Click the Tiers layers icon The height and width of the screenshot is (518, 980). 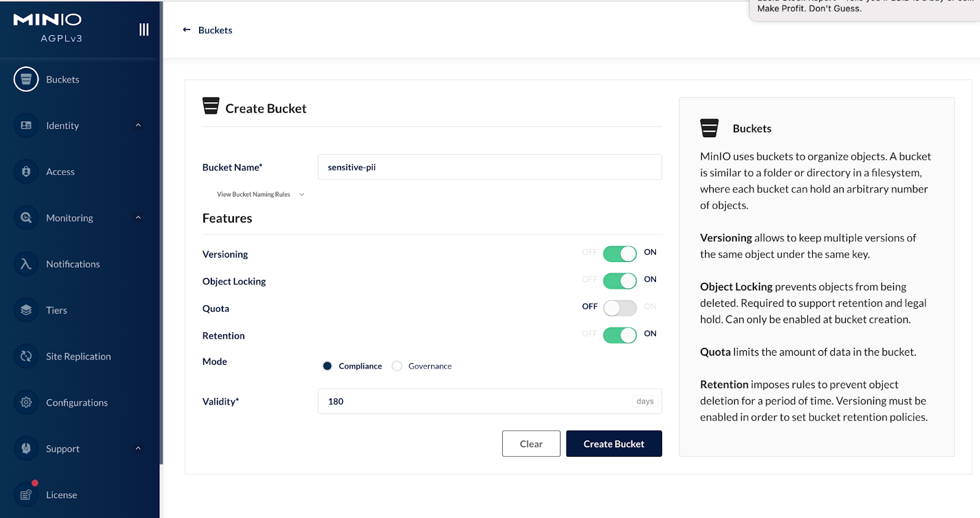point(26,310)
